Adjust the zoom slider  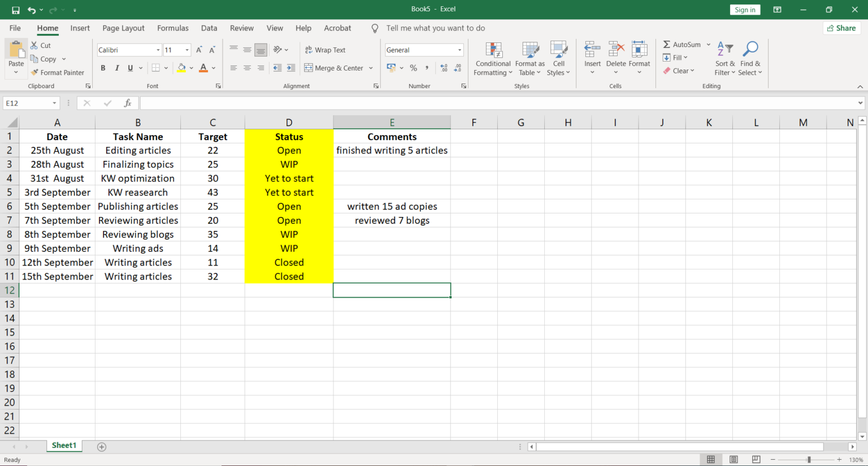click(809, 459)
